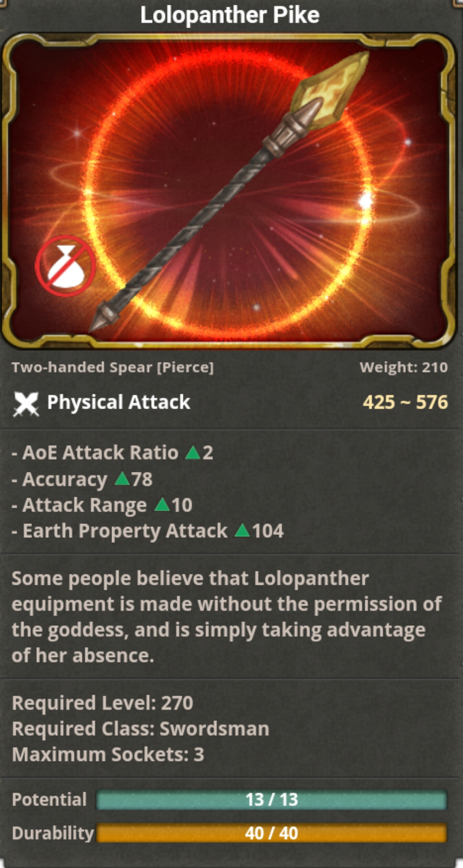Click the Physical Attack 425 ~ 576 value
463x868 pixels.
(406, 402)
